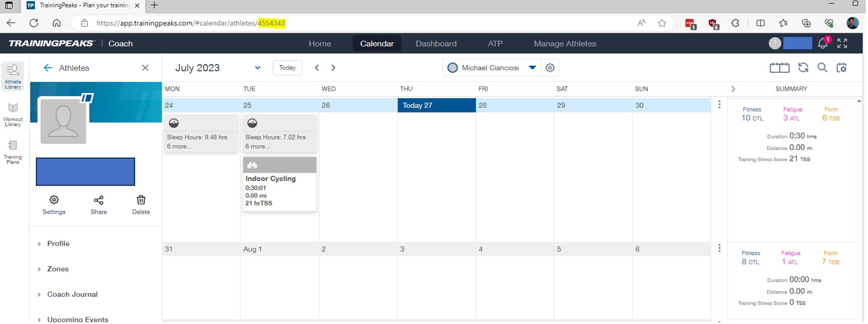Click the July 28 day cell header
The image size is (868, 324).
[515, 105]
